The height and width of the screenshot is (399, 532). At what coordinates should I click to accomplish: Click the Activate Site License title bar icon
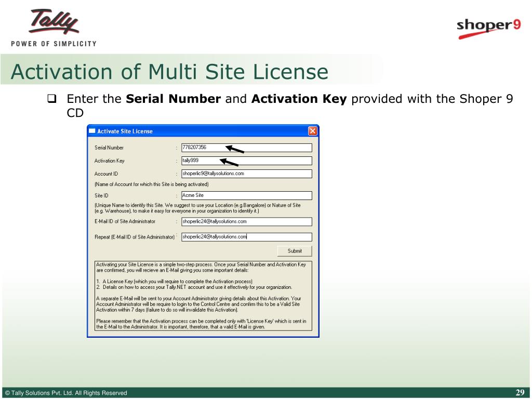coord(92,131)
